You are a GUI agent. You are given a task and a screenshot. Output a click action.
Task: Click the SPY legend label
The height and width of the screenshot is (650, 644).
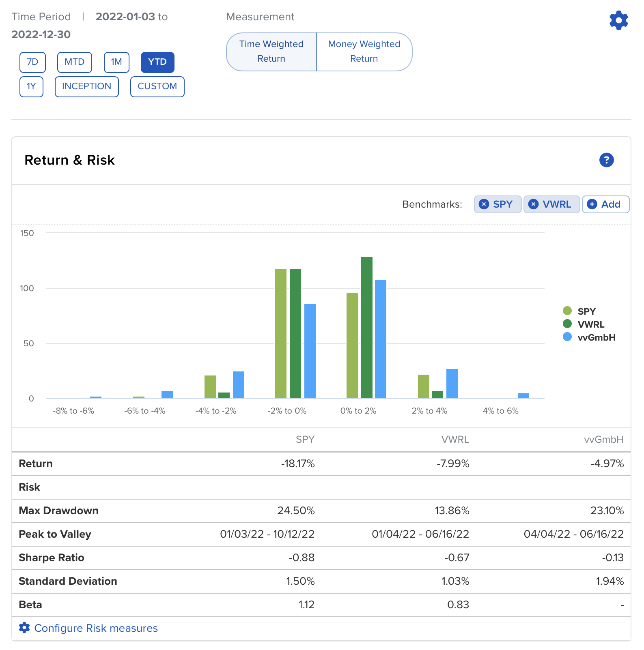pos(587,311)
